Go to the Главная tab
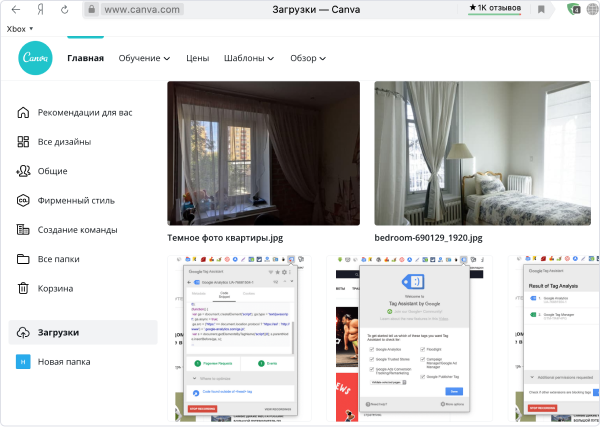This screenshot has height=427, width=600. (x=85, y=58)
